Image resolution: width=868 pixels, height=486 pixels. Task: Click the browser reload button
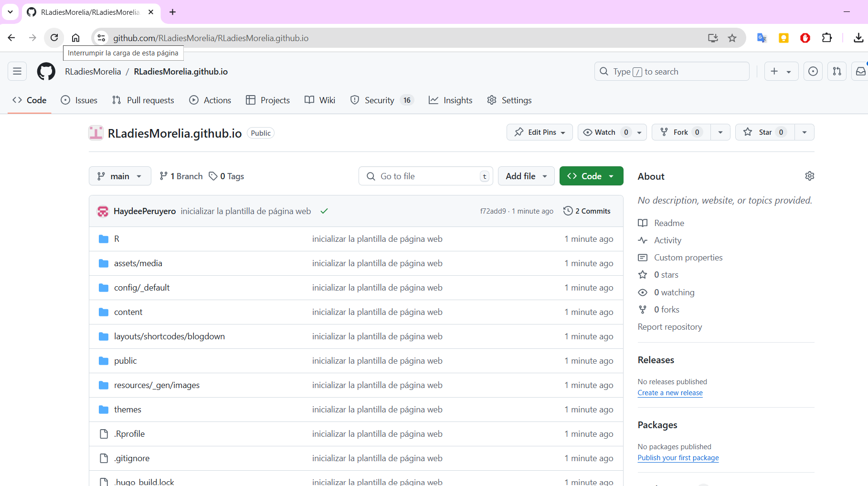click(x=54, y=38)
